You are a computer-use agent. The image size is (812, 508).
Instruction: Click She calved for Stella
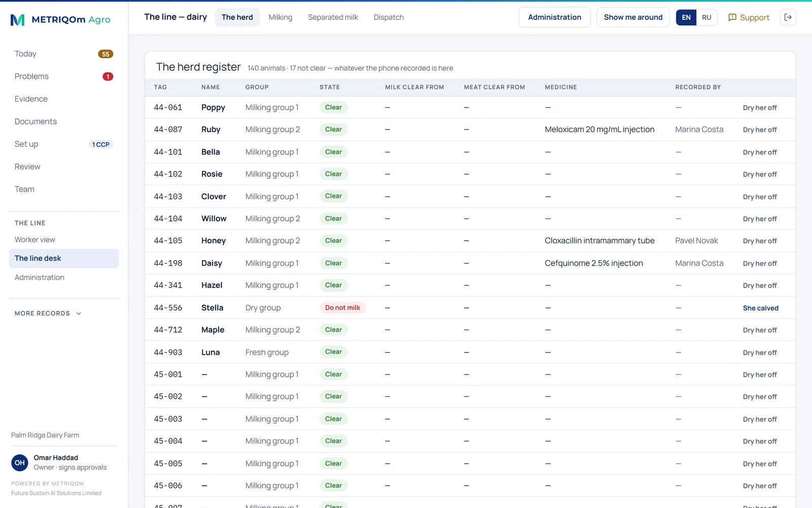[x=760, y=308]
